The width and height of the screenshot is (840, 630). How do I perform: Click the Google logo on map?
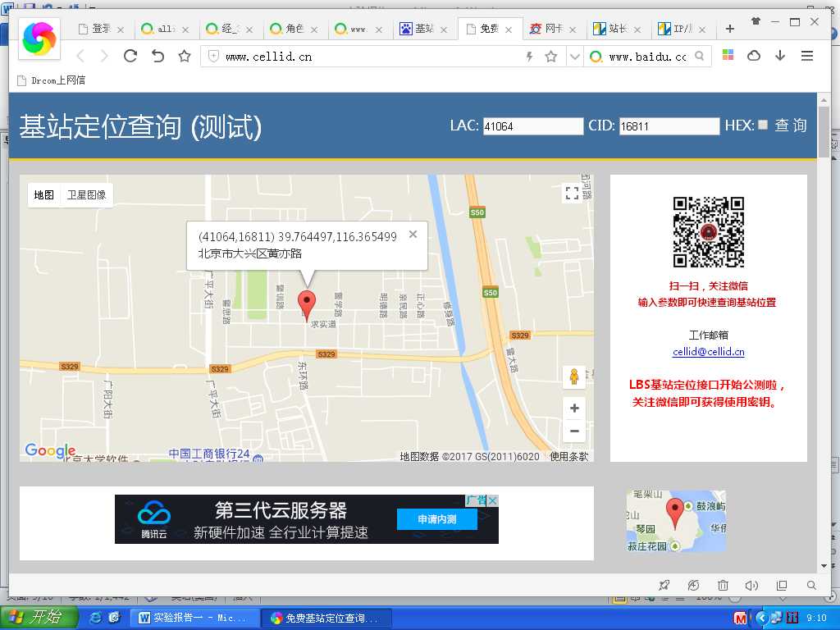50,450
